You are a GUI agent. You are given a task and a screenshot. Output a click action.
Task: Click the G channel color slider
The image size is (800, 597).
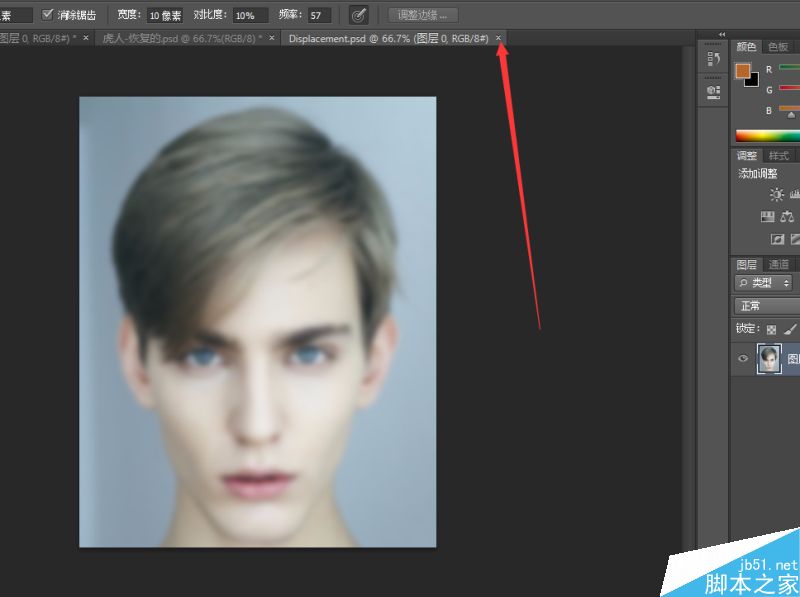coord(789,88)
